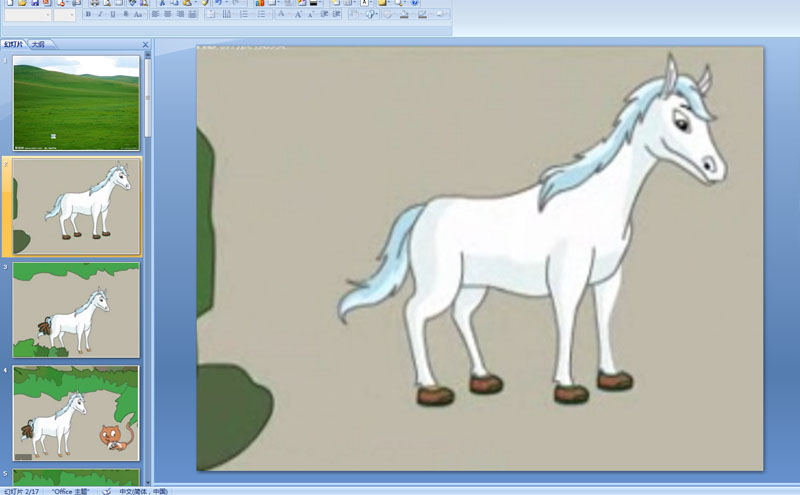Viewport: 800px width, 495px height.
Task: Click the insert chart icon
Action: point(260,3)
